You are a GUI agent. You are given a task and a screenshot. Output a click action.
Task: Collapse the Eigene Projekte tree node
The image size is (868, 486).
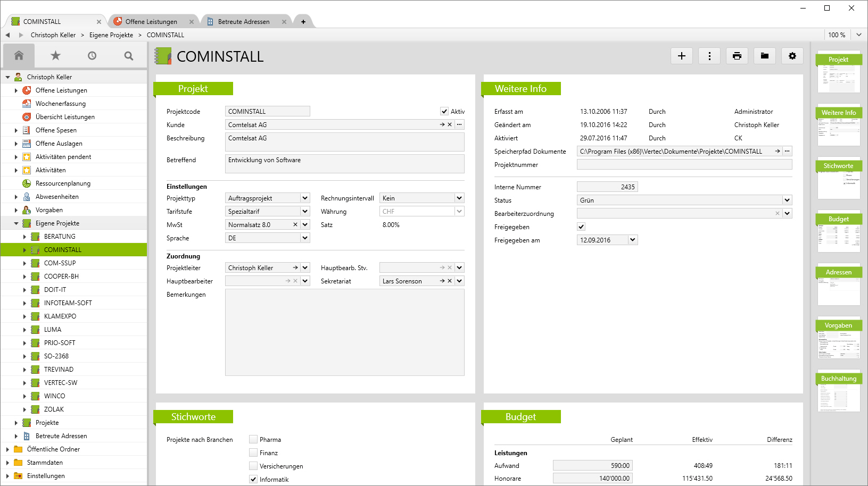point(16,223)
